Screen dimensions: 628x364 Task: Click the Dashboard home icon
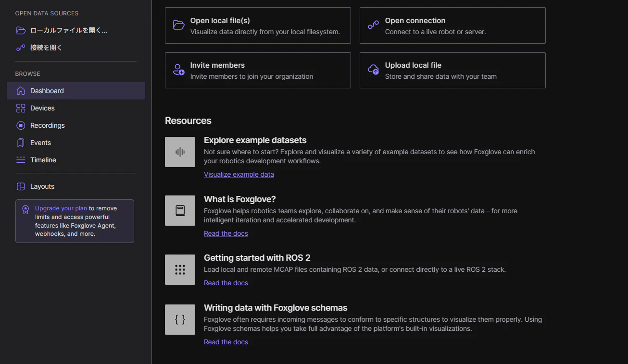pyautogui.click(x=21, y=91)
